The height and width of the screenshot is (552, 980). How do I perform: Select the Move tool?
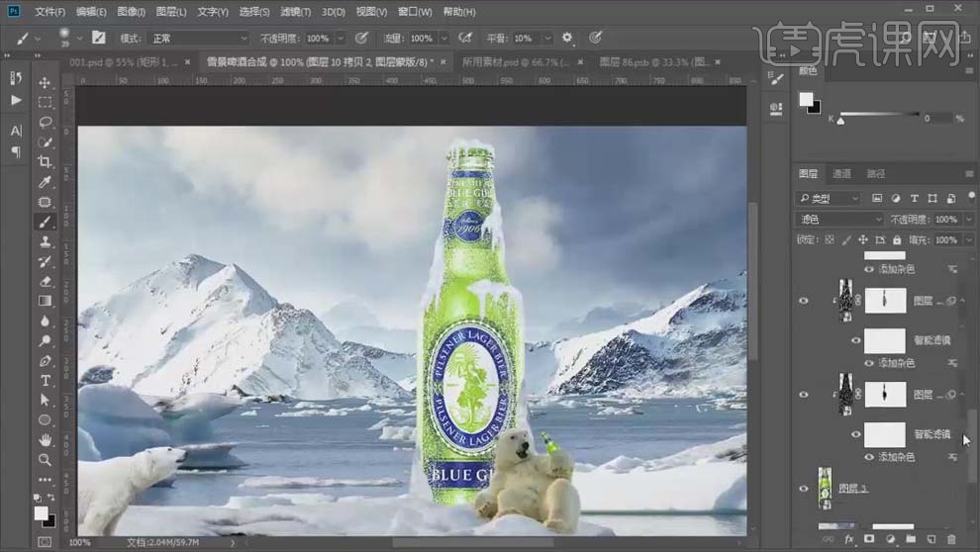pyautogui.click(x=46, y=82)
